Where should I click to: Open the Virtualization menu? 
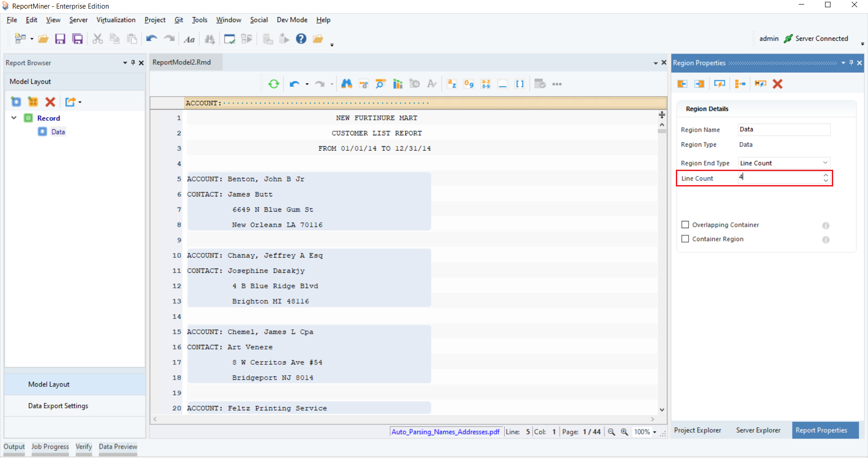[116, 20]
